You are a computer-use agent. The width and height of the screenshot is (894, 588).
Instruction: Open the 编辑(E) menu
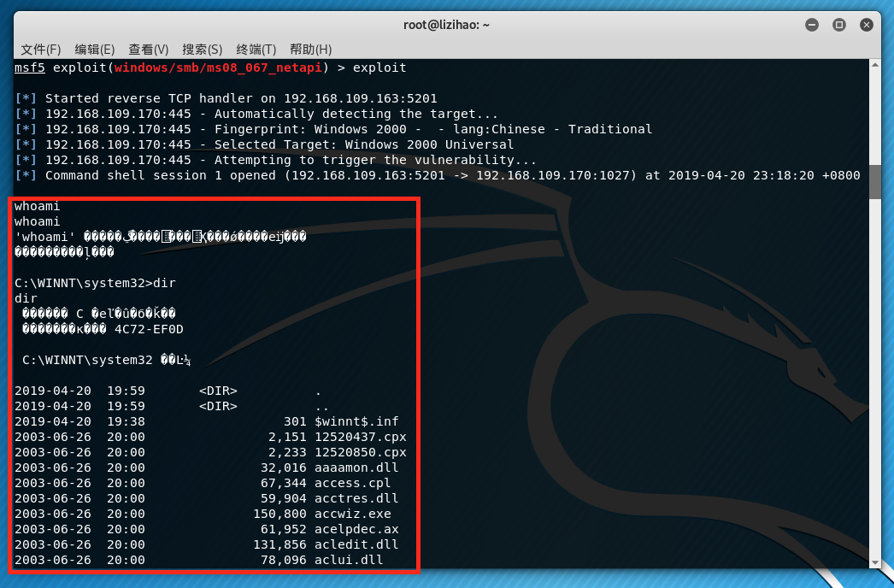click(95, 50)
